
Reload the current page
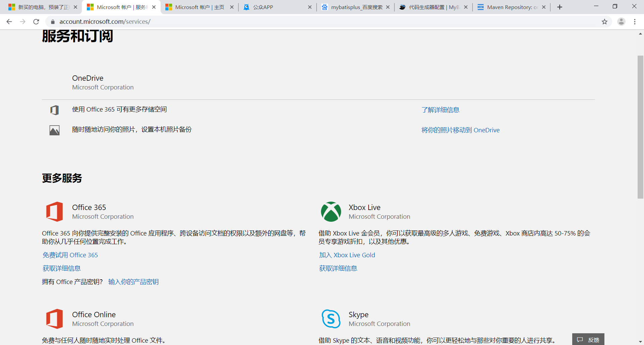click(x=36, y=22)
